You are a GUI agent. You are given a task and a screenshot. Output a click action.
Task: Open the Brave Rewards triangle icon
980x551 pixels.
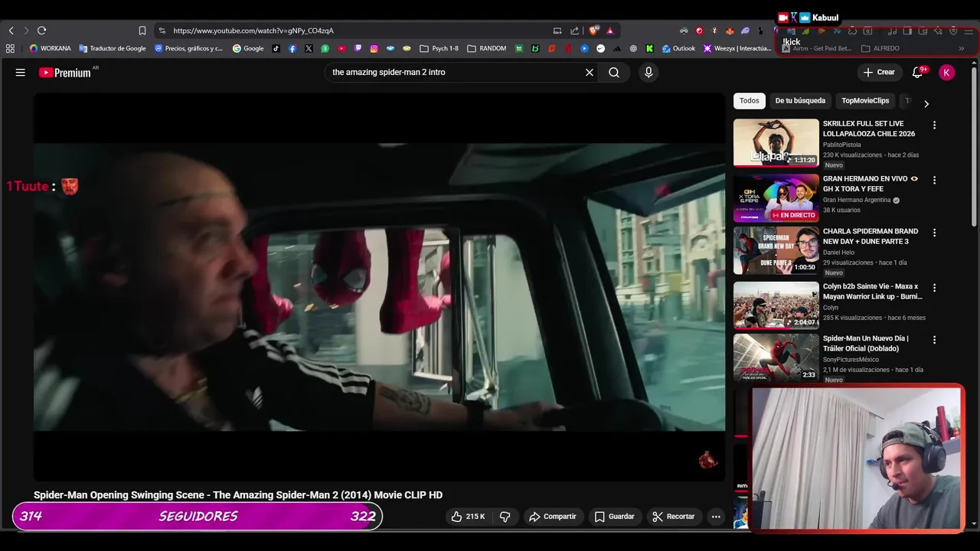(x=609, y=31)
